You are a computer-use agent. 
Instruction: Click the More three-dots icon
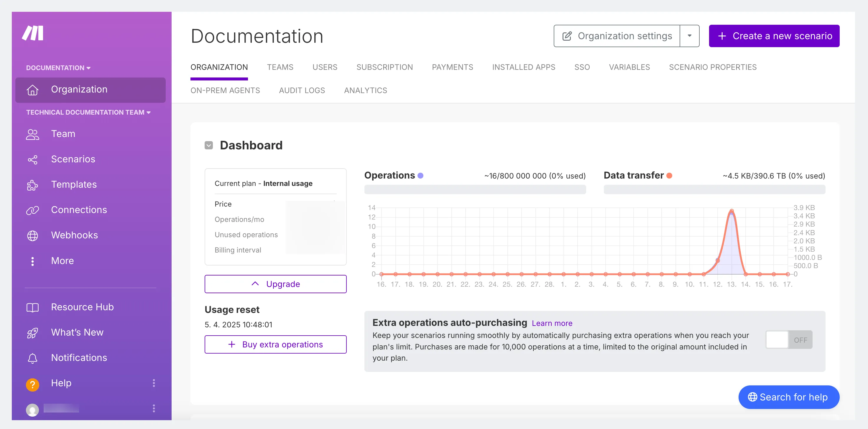tap(32, 261)
